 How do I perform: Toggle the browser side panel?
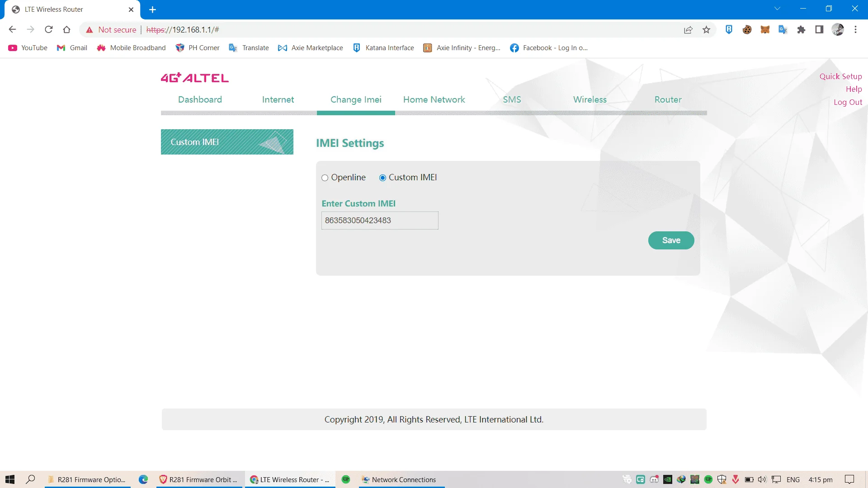819,30
